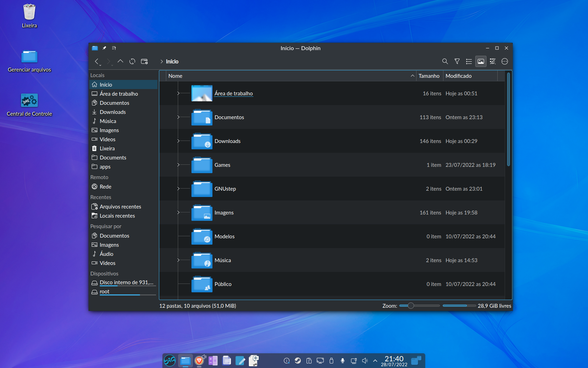Open Locais recentes in sidebar
Screen dimensions: 588x368
click(x=123, y=216)
